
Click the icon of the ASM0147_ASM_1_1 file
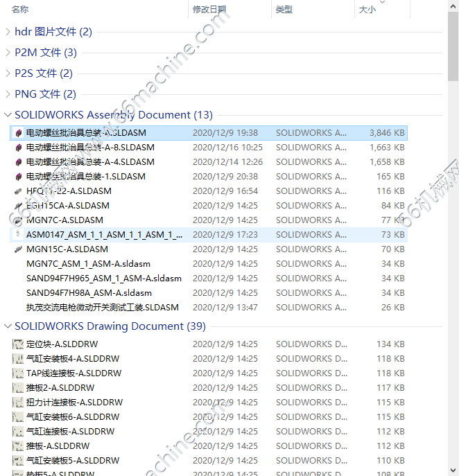click(x=18, y=234)
